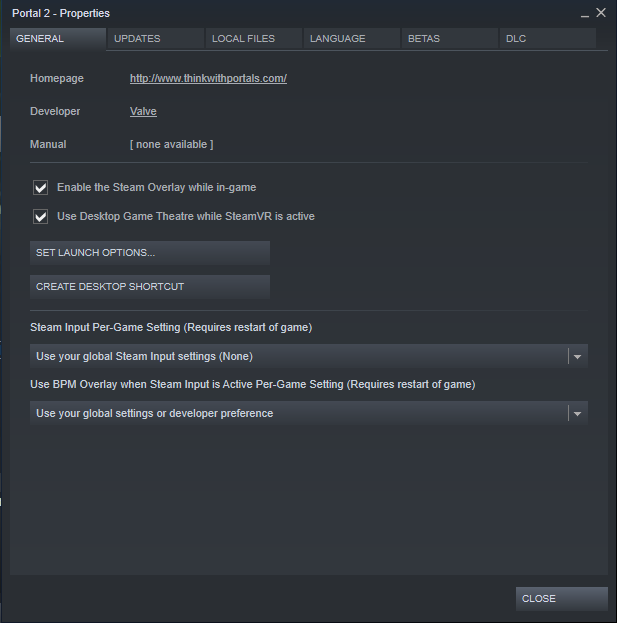617x623 pixels.
Task: Close the Properties window with the X icon
Action: pos(601,13)
